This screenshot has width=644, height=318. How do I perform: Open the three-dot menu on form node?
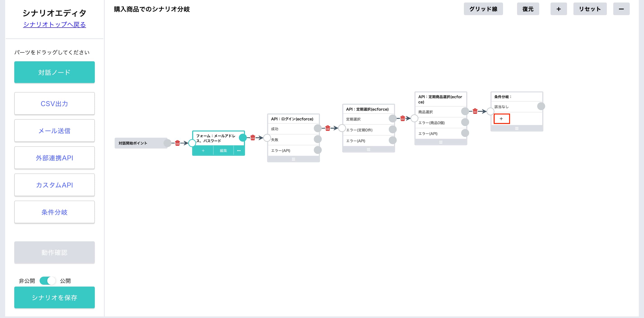point(239,151)
